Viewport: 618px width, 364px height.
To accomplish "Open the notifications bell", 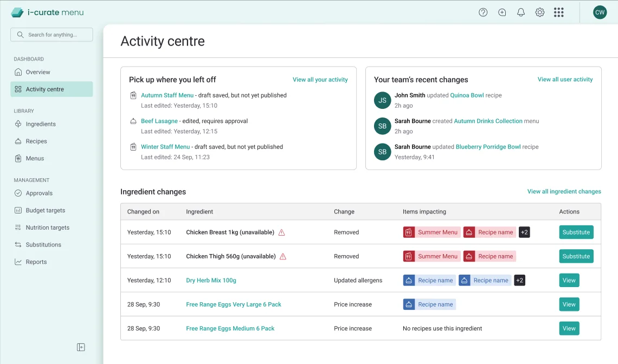I will point(521,12).
